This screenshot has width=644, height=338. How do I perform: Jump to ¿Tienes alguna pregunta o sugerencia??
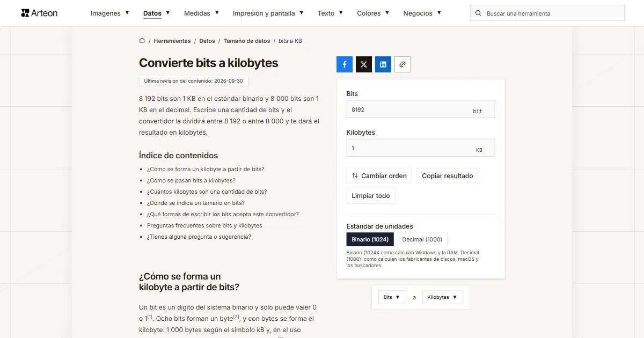coord(199,237)
